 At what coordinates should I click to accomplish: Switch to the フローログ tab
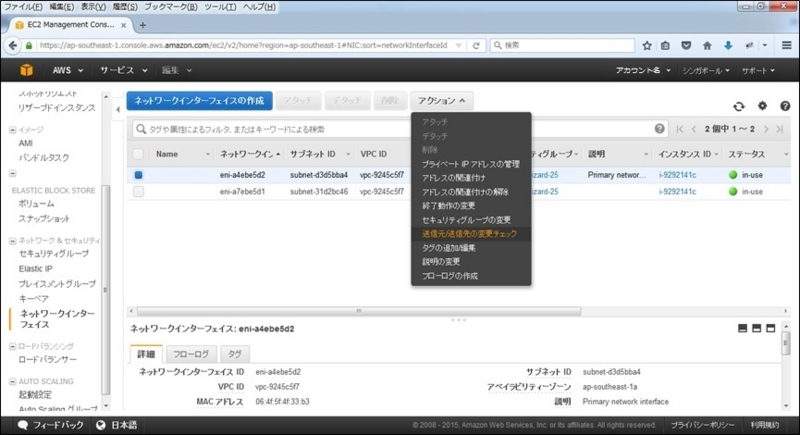[191, 354]
